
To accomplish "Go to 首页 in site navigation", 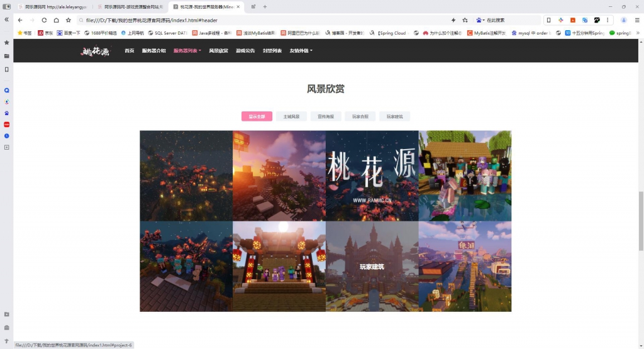I will click(130, 50).
